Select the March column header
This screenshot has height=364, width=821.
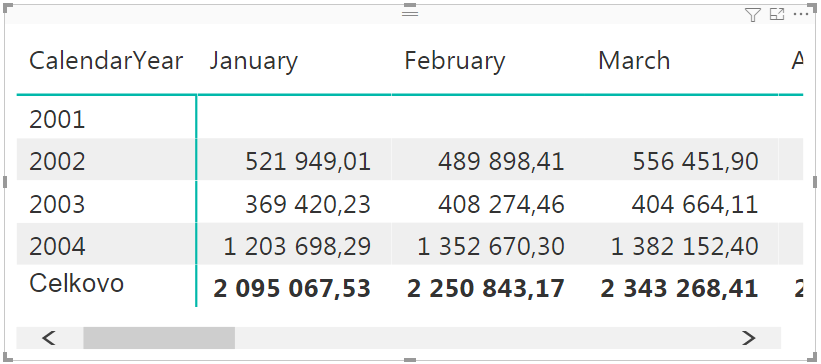[634, 61]
